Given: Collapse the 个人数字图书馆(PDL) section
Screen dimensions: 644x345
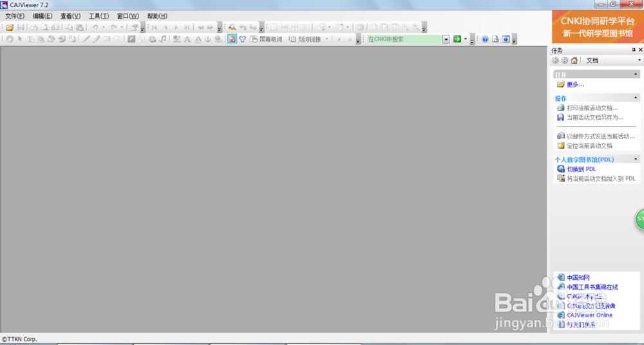Looking at the screenshot, I should 636,159.
